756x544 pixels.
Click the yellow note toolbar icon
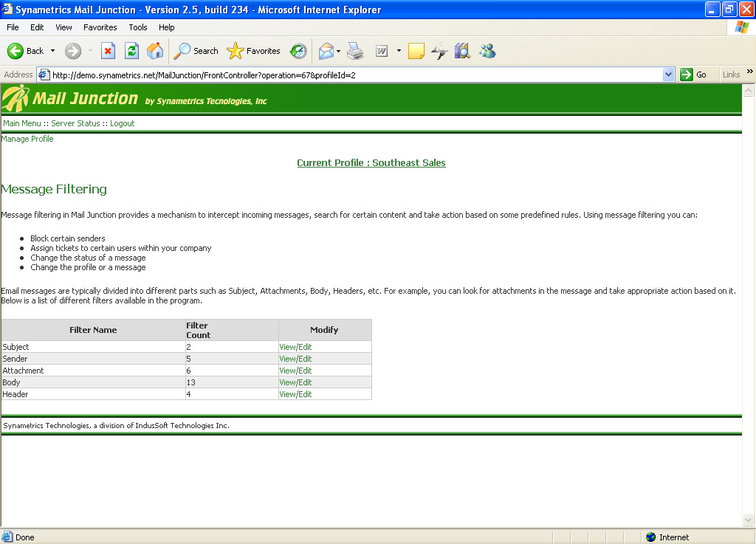pos(416,51)
